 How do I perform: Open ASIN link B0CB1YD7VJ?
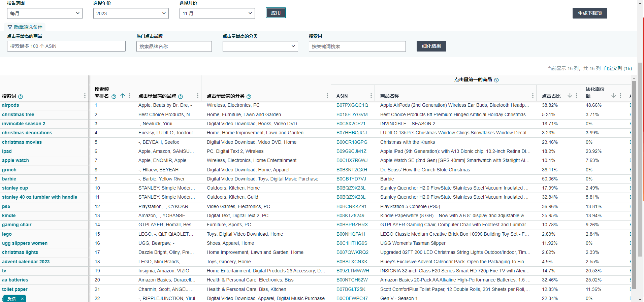pyautogui.click(x=351, y=179)
